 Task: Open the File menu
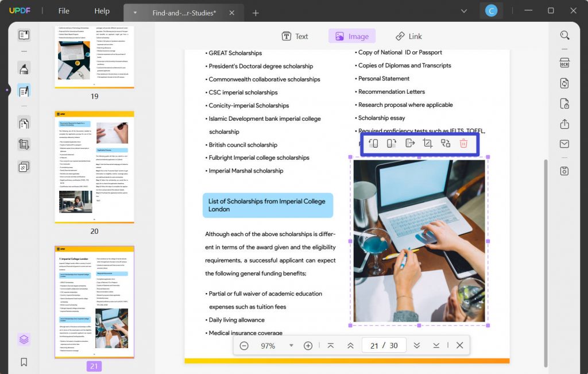click(x=63, y=10)
